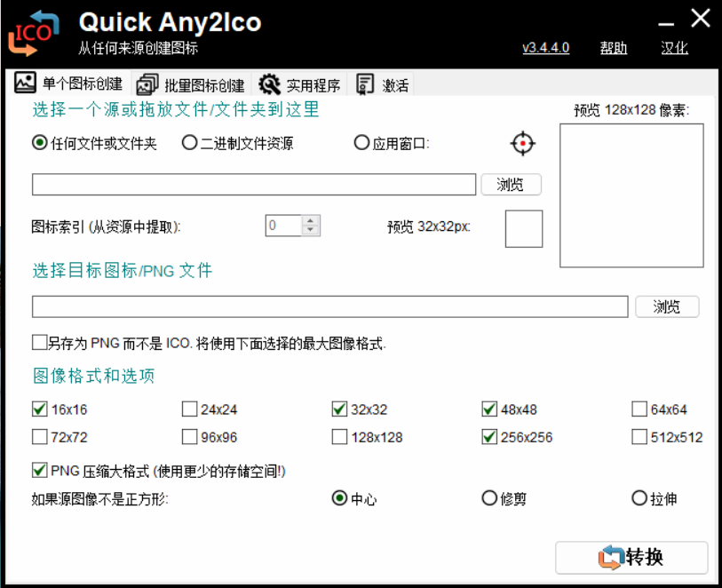The image size is (722, 588).
Task: Click the Quick Any2Ico logo icon
Action: tap(34, 33)
